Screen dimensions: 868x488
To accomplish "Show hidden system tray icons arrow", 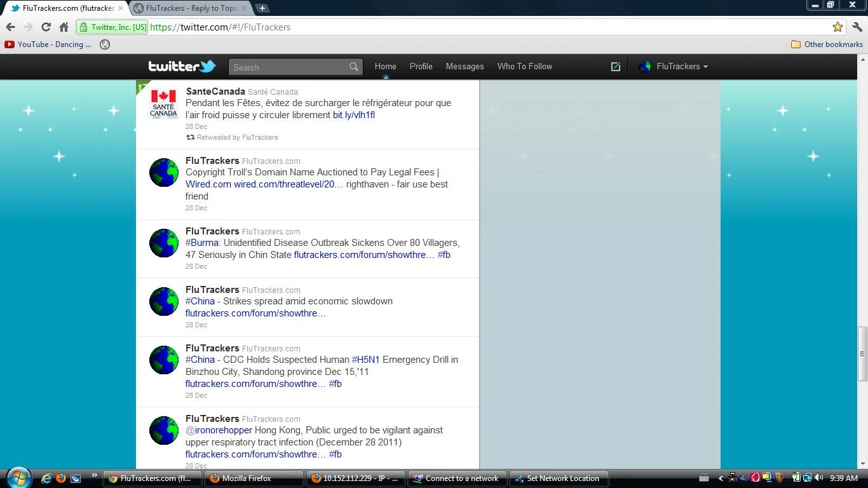I will (x=721, y=478).
